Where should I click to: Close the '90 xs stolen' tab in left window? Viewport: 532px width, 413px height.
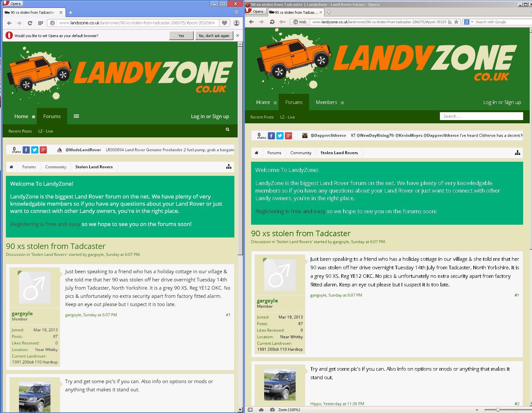coord(61,12)
